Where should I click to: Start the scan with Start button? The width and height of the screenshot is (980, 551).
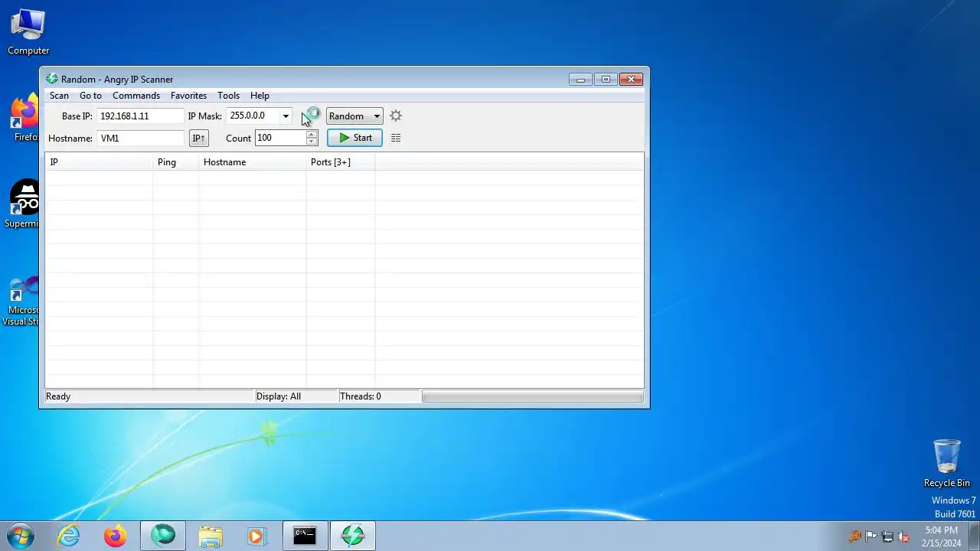pyautogui.click(x=354, y=138)
